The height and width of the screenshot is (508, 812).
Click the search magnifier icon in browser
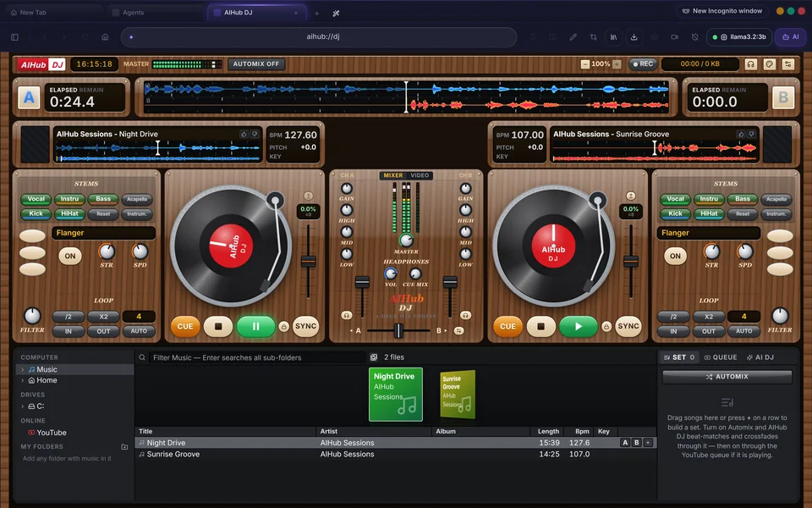coord(142,357)
